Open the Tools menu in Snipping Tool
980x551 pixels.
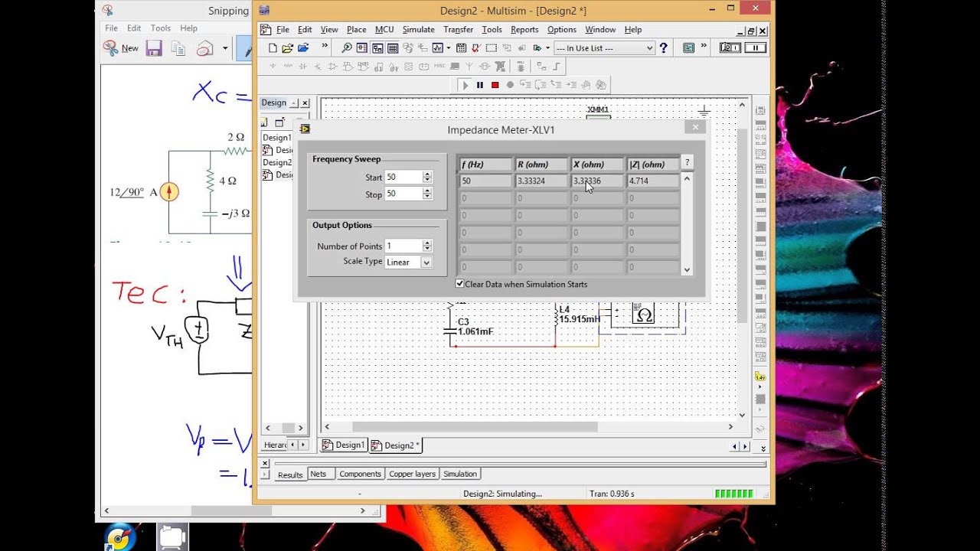tap(161, 28)
